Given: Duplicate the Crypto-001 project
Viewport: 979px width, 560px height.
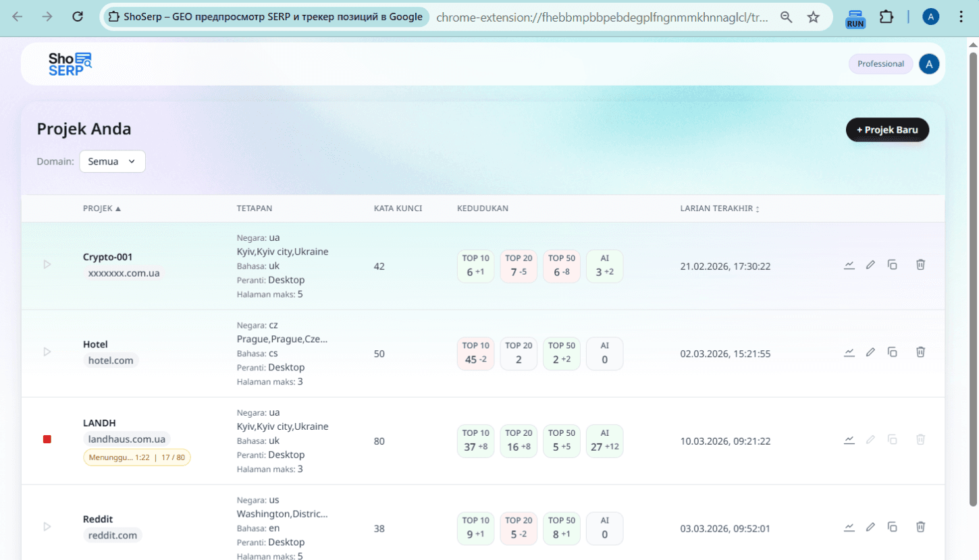Looking at the screenshot, I should click(893, 264).
